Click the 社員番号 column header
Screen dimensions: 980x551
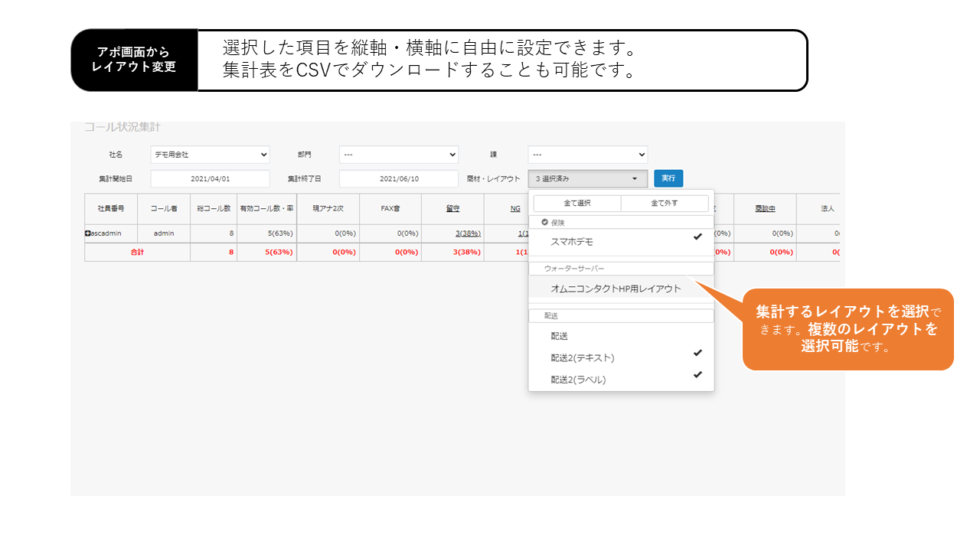[110, 208]
